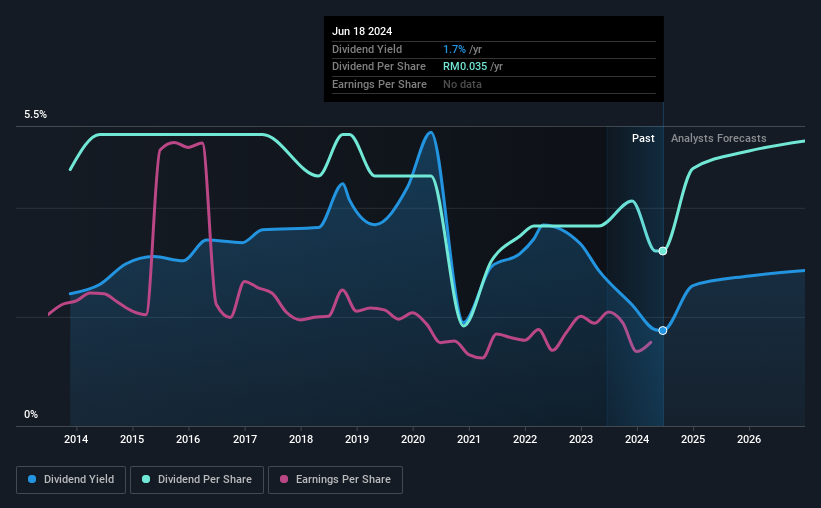Click the 2019 x-axis label
Screen dimensions: 821x508
pos(357,439)
